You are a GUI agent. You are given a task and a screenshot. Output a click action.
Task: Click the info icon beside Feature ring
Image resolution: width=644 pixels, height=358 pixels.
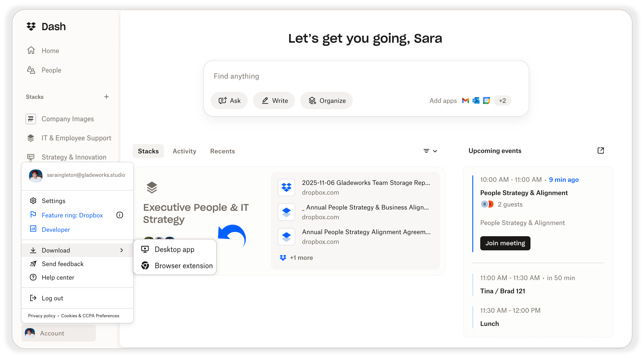[120, 215]
